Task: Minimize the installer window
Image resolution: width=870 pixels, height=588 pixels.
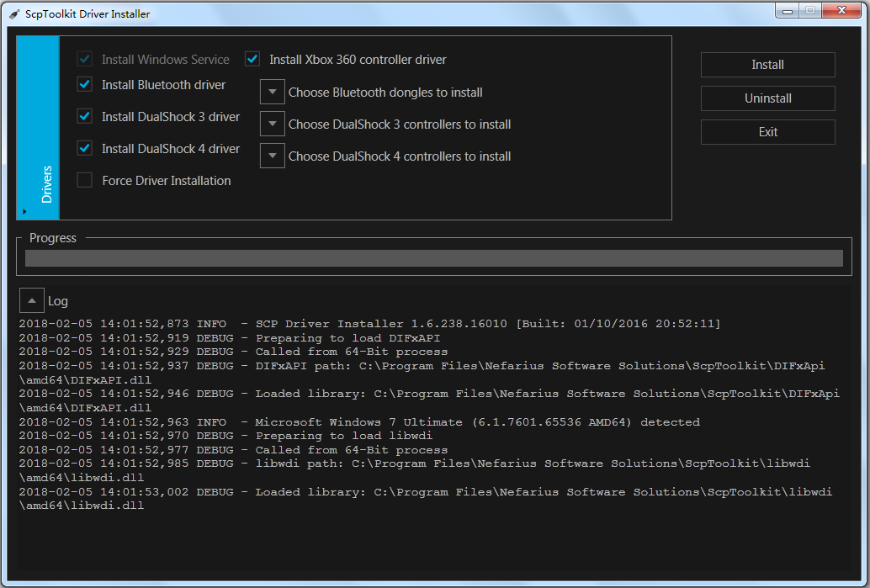Action: [x=787, y=10]
